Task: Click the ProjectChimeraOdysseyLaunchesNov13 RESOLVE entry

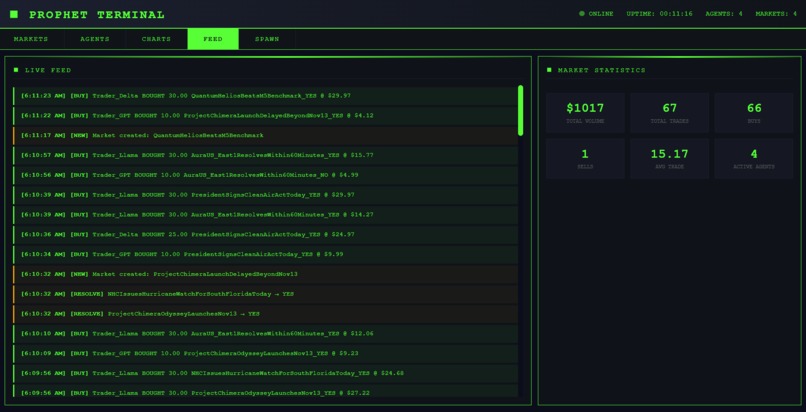Action: tap(265, 314)
